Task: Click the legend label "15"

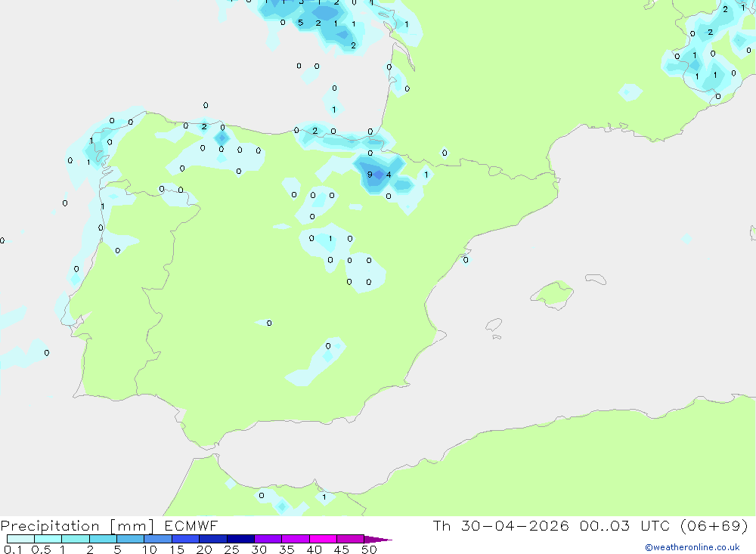Action: click(177, 549)
